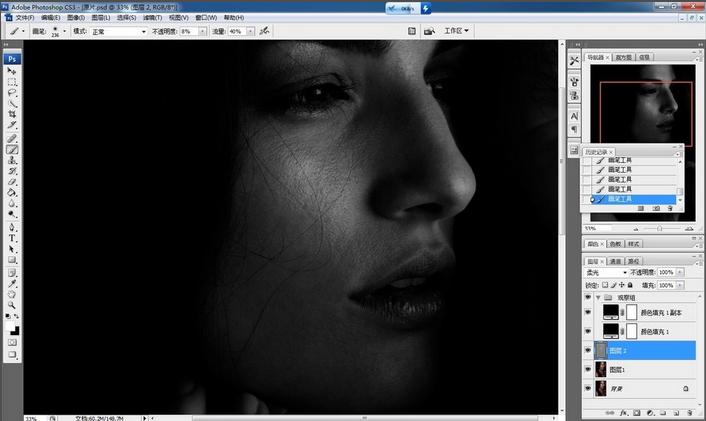Switch to the 色板 tab
The image size is (706, 421).
pos(615,244)
